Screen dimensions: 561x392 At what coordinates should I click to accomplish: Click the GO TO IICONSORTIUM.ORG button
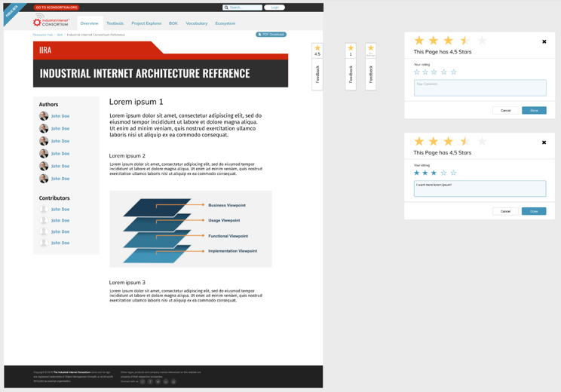tap(57, 7)
